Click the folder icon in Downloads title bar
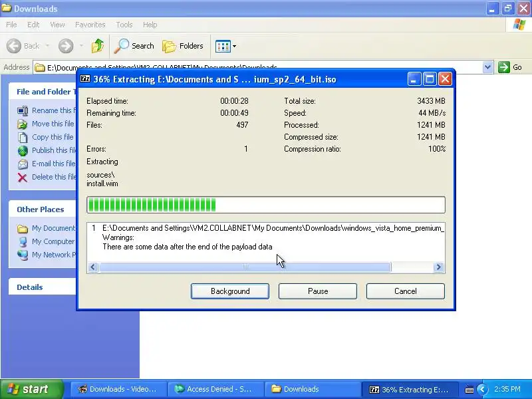Viewport: 532px width, 399px height. tap(7, 8)
